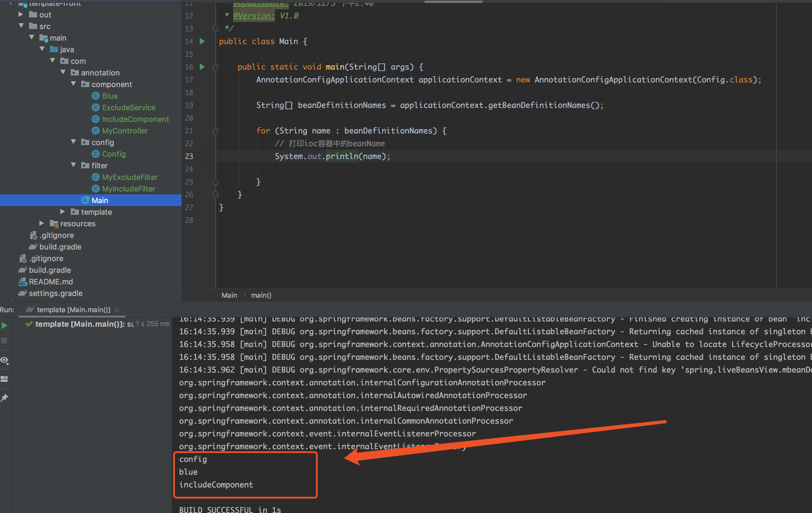Click the Main breadcrumb below the editor

[x=229, y=295]
